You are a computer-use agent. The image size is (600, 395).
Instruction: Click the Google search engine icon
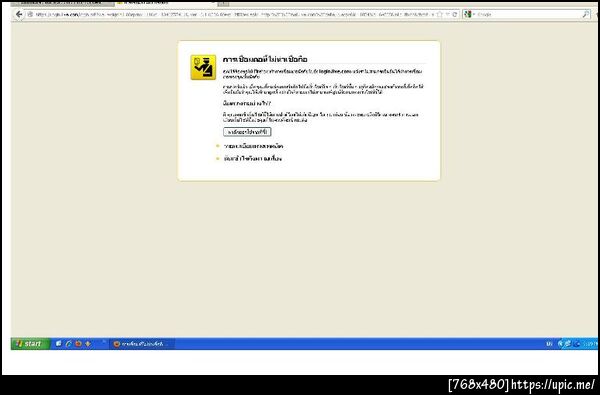tap(468, 14)
